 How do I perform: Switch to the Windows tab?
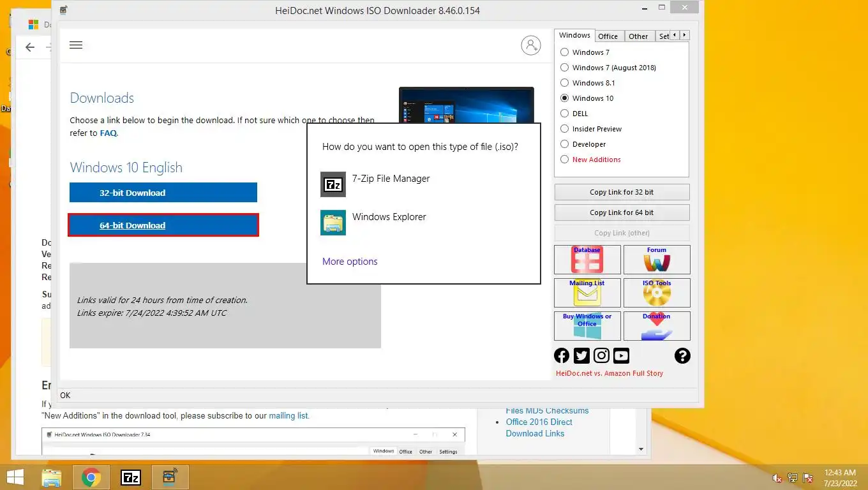[x=574, y=36]
